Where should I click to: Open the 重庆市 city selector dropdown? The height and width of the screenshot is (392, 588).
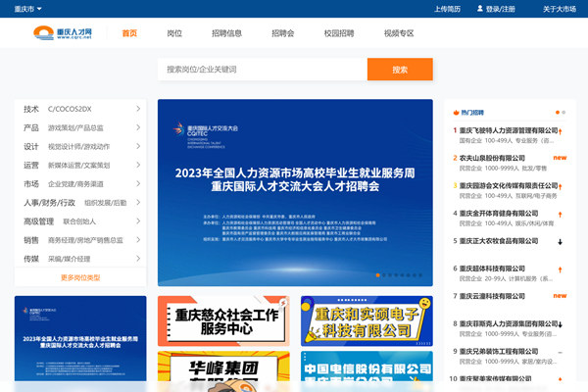[x=27, y=9]
